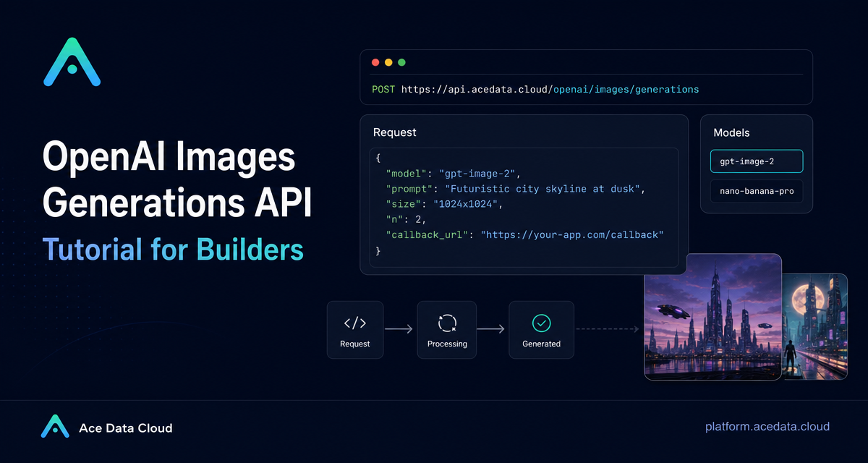Image resolution: width=868 pixels, height=463 pixels.
Task: Open the futuristic city skyline thumbnail
Action: click(712, 316)
